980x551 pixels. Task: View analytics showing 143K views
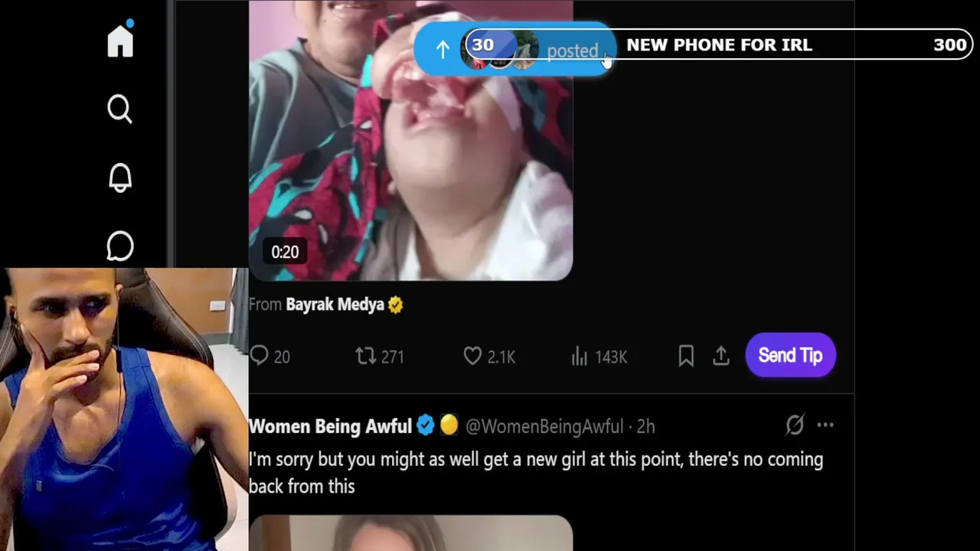(599, 357)
